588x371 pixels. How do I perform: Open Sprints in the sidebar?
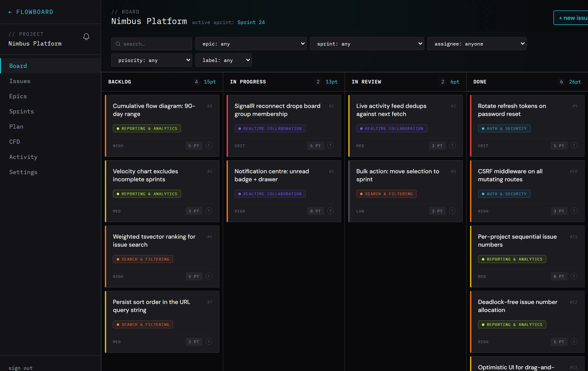click(51, 111)
